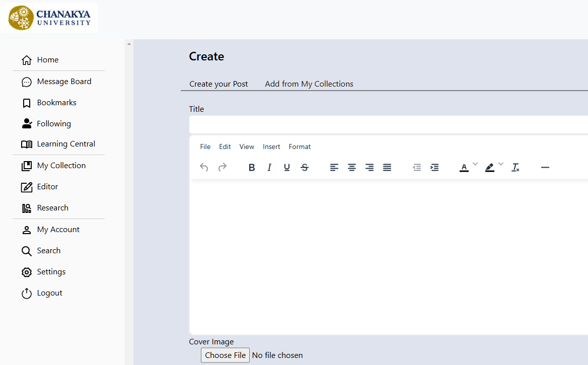This screenshot has height=365, width=588.
Task: Apply the current text color swatch
Action: point(464,168)
